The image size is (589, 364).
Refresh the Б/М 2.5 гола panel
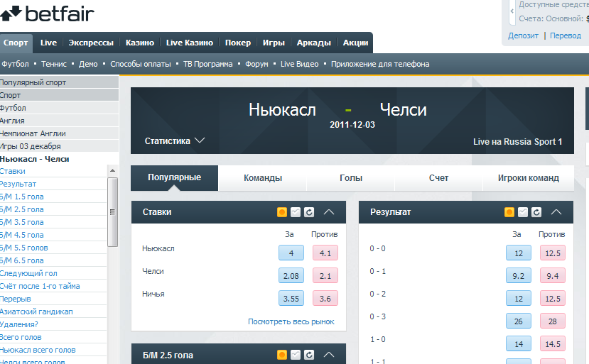tap(309, 355)
